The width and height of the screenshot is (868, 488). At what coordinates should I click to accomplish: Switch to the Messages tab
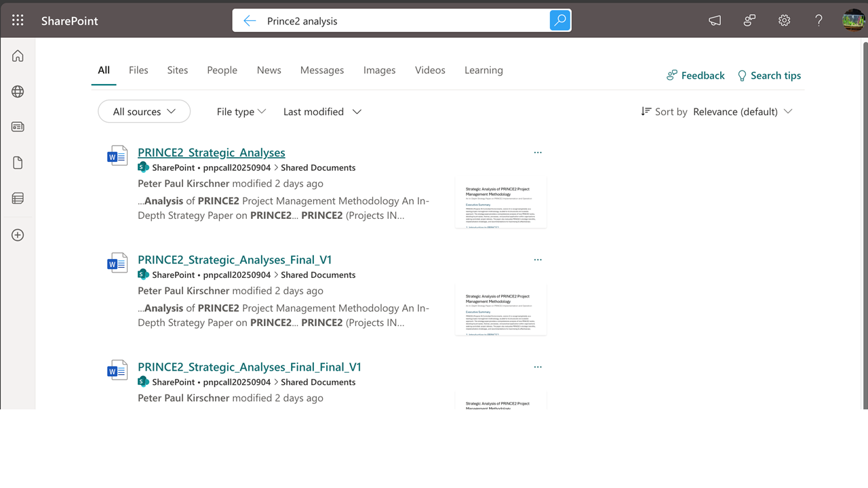pyautogui.click(x=322, y=70)
